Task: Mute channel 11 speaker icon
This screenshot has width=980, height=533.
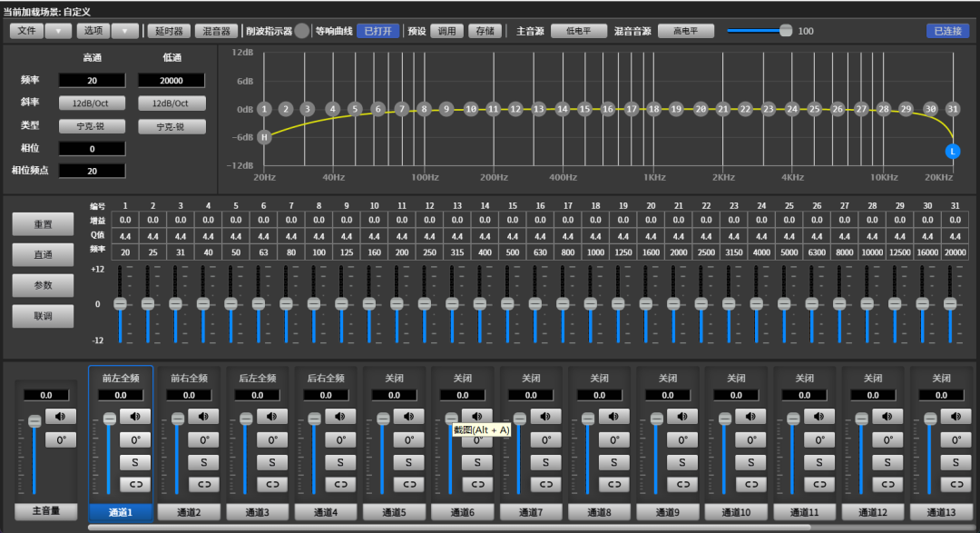Action: point(819,417)
